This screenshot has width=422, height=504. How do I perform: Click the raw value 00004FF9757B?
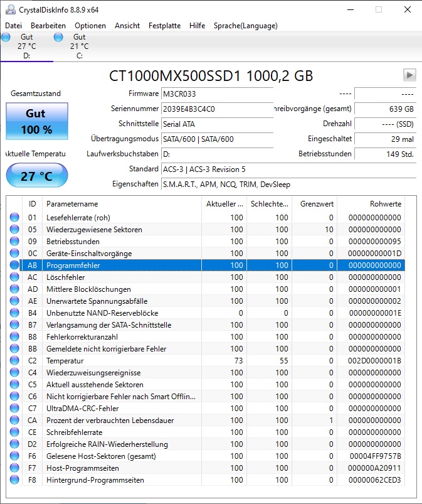(376, 456)
